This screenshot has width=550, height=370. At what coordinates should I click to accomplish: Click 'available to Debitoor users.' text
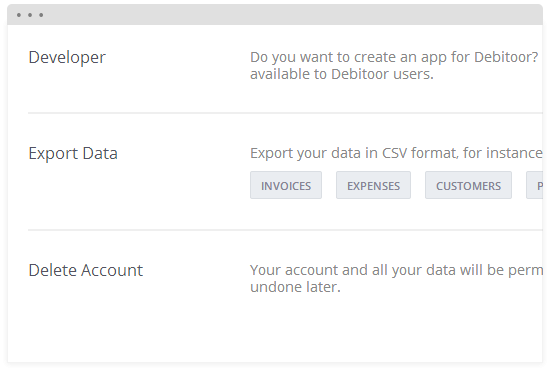(342, 74)
